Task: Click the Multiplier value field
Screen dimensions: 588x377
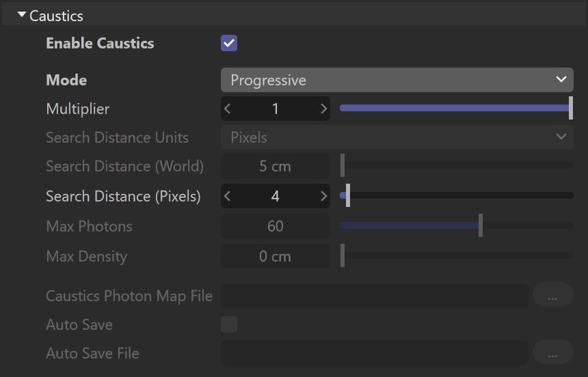Action: (x=276, y=109)
